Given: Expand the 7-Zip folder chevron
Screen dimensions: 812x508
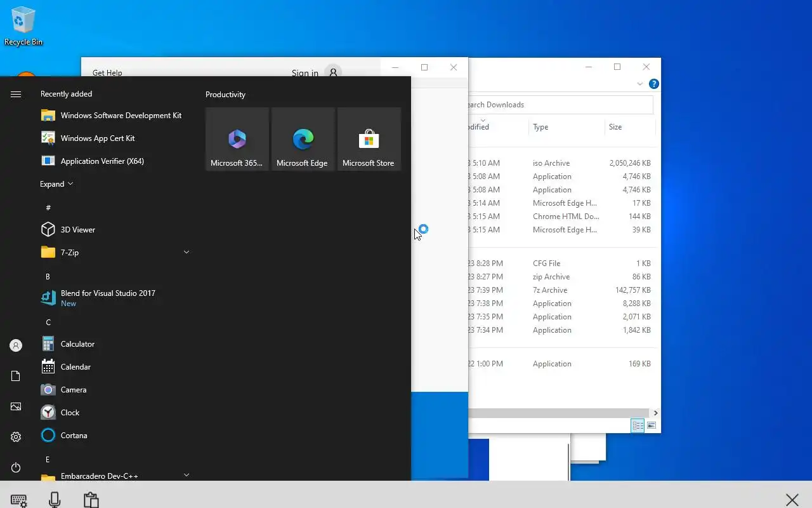Looking at the screenshot, I should [x=187, y=252].
